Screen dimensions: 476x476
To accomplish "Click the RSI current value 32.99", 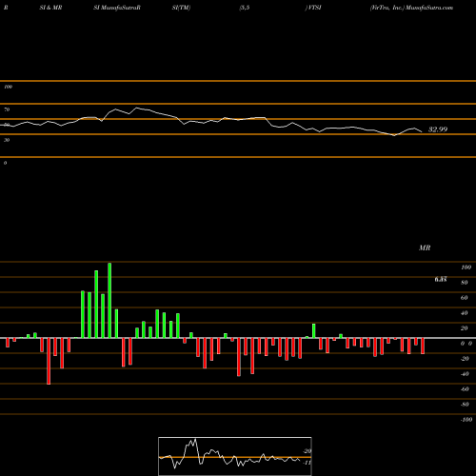I will coord(438,129).
